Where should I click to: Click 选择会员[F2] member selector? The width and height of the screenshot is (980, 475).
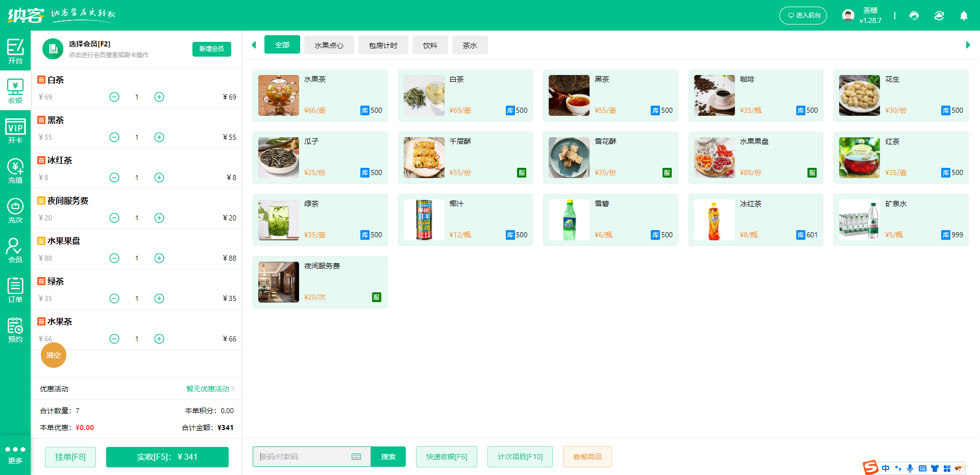89,44
